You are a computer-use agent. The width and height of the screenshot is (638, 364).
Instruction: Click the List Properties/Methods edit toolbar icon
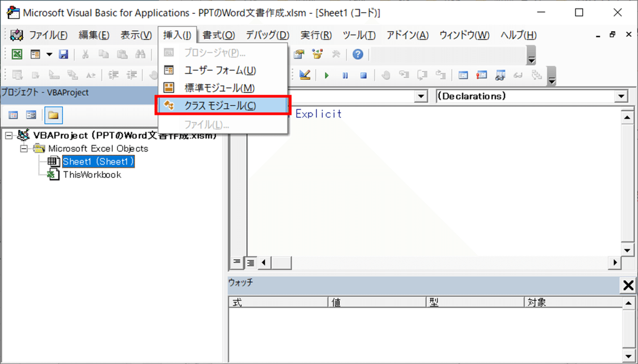(18, 75)
